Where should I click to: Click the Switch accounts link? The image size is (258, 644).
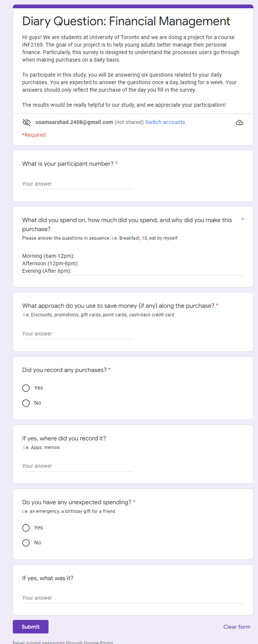coord(165,122)
